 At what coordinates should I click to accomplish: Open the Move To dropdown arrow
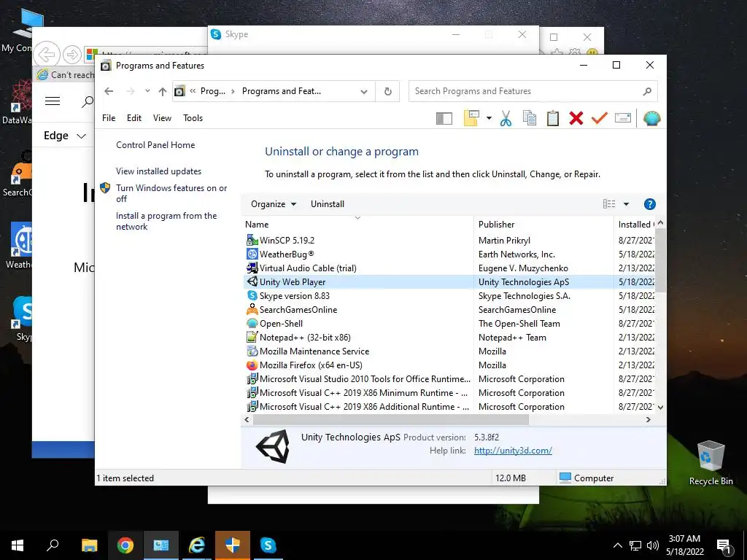[489, 118]
